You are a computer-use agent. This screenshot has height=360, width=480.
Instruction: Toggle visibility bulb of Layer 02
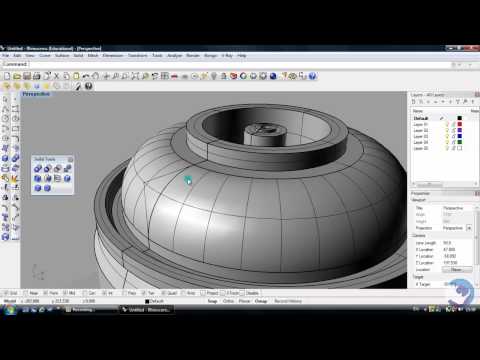click(x=447, y=130)
